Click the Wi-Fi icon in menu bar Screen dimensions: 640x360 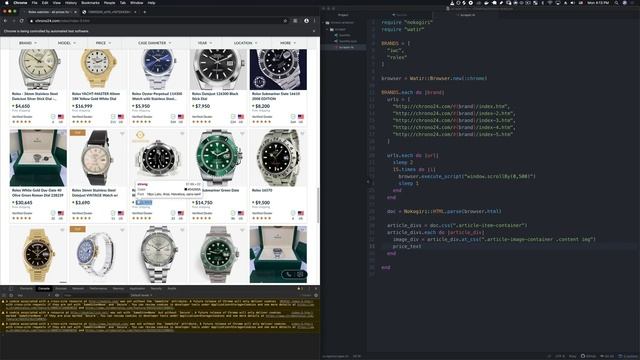(x=549, y=3)
